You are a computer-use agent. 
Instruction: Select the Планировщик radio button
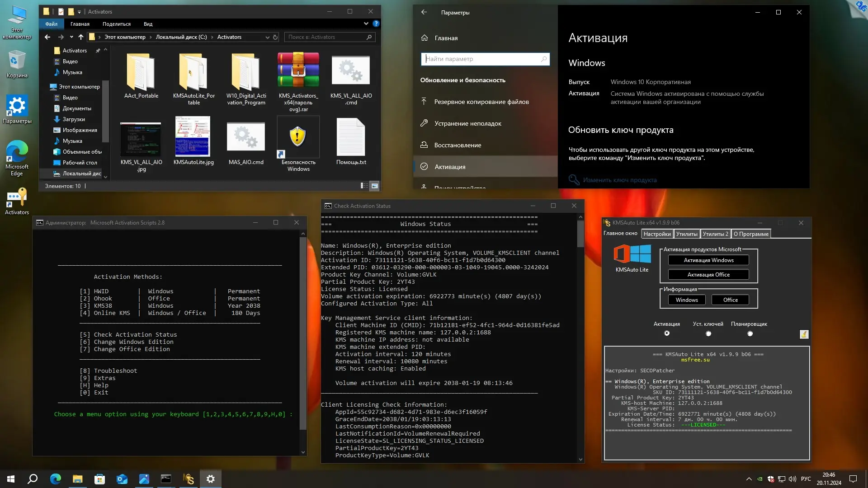point(750,333)
